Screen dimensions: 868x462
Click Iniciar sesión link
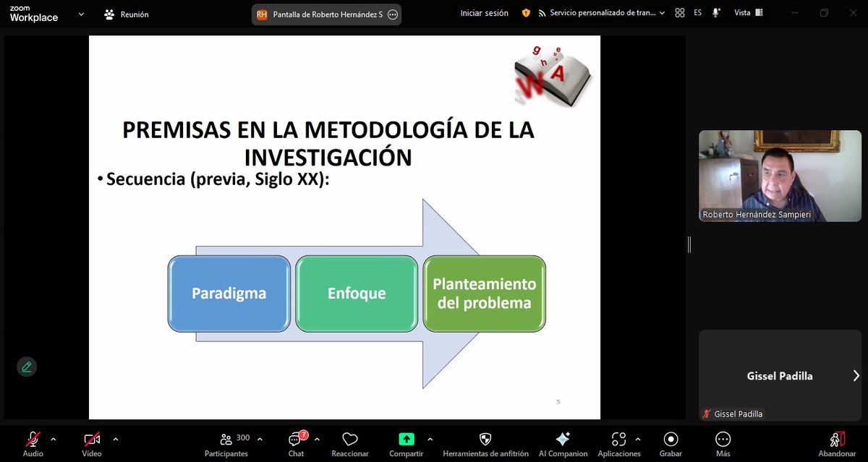click(485, 13)
